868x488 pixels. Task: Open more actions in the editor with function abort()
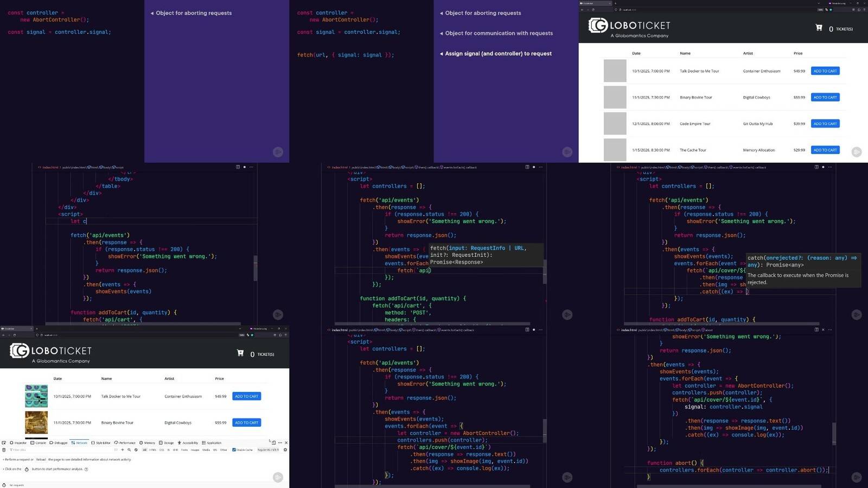point(829,329)
